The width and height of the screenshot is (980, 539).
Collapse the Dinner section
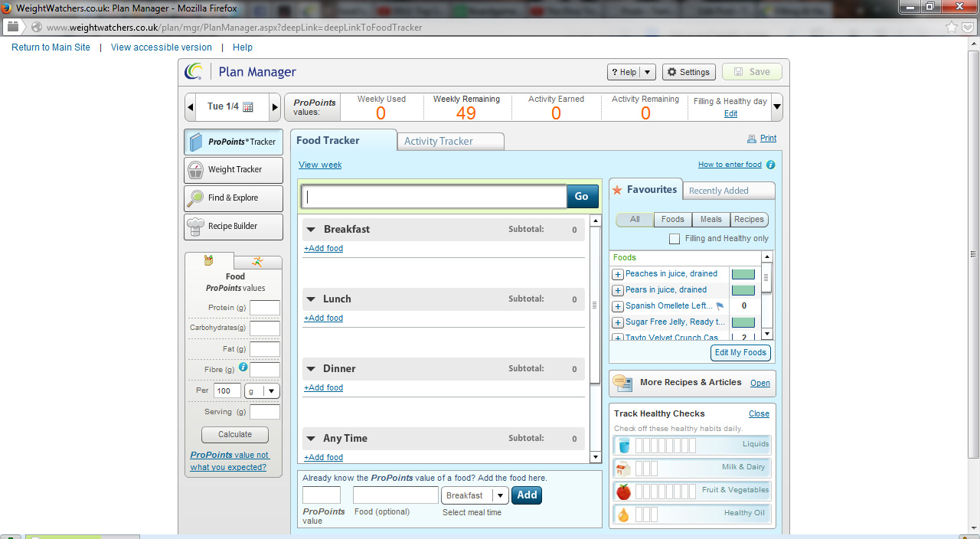[312, 369]
